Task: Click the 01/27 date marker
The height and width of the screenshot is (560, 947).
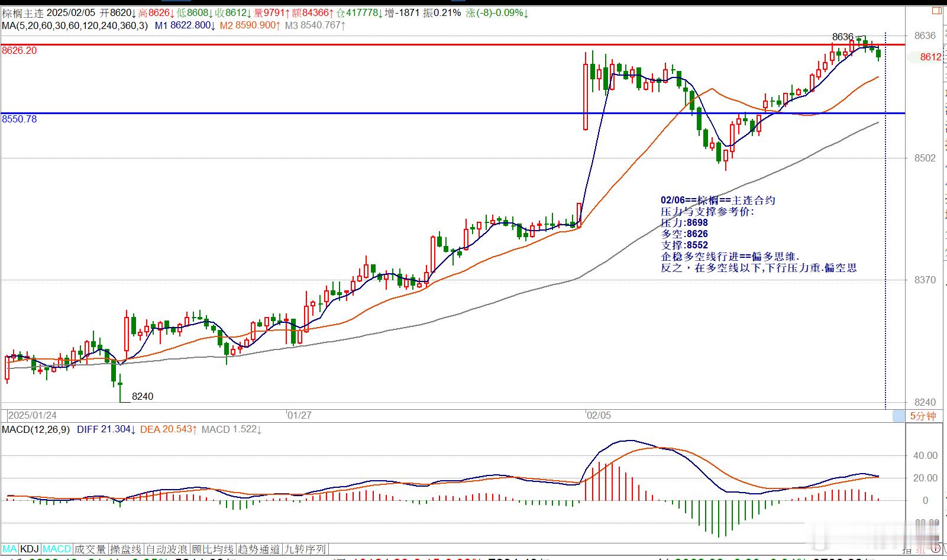Action: (299, 415)
